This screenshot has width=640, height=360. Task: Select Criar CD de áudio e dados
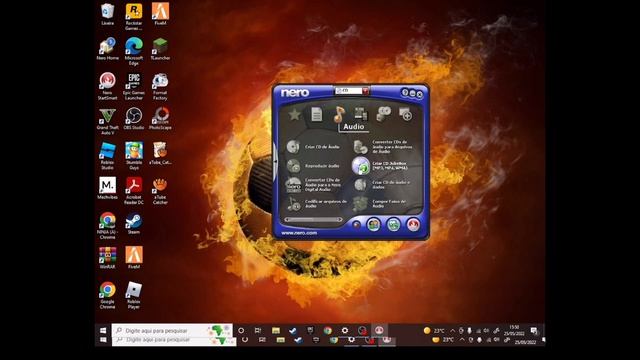pyautogui.click(x=382, y=185)
